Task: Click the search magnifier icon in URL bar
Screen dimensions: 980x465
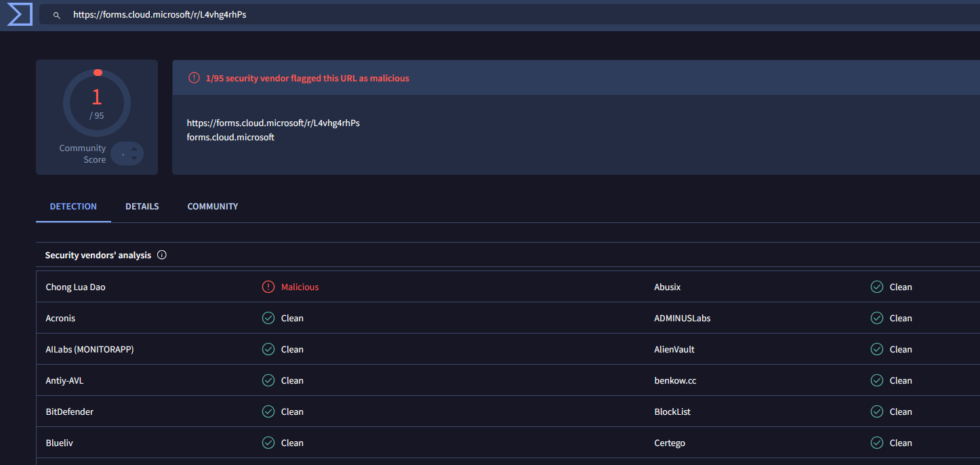Action: coord(57,15)
